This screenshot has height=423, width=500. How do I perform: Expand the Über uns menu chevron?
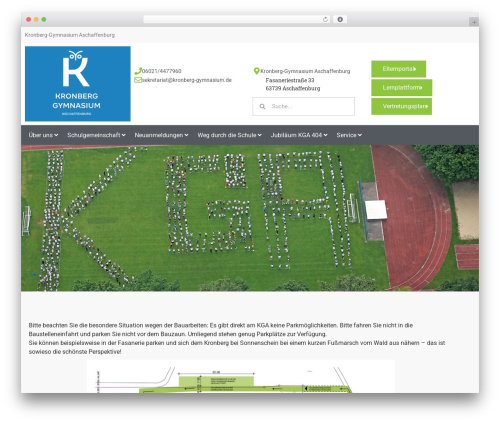[x=56, y=135]
